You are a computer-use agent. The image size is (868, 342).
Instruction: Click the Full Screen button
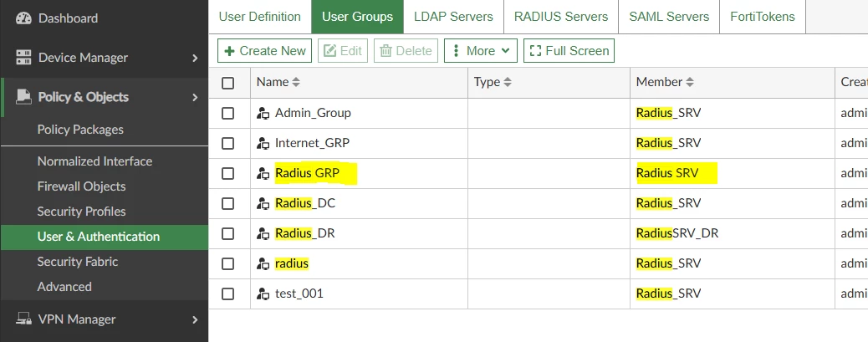[x=569, y=50]
